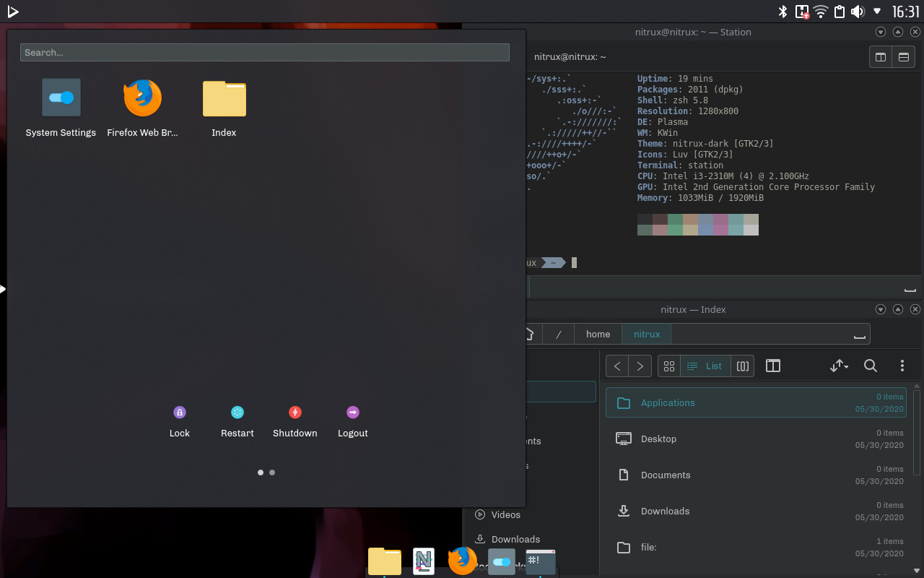Select the home breadcrumb tab
924x578 pixels.
pyautogui.click(x=597, y=334)
